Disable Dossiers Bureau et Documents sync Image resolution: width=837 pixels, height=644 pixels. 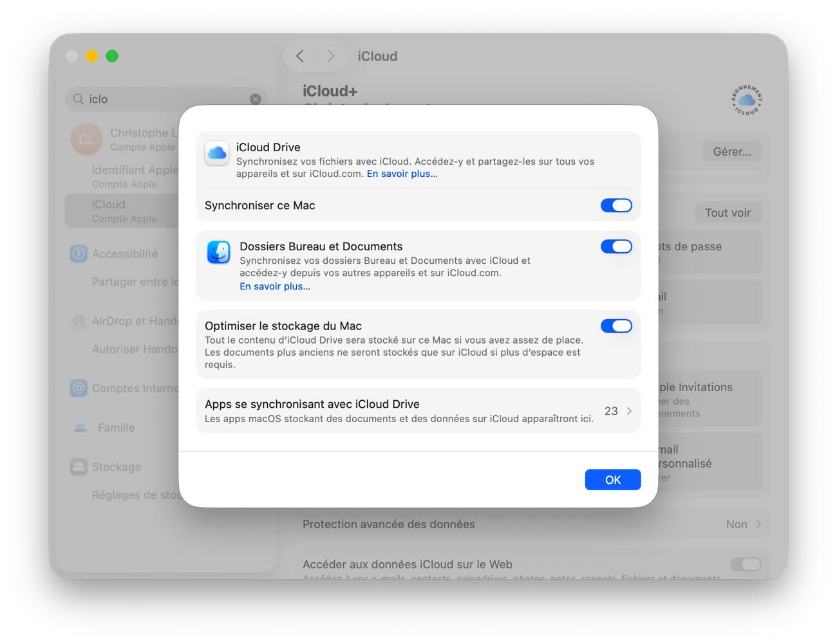[616, 246]
